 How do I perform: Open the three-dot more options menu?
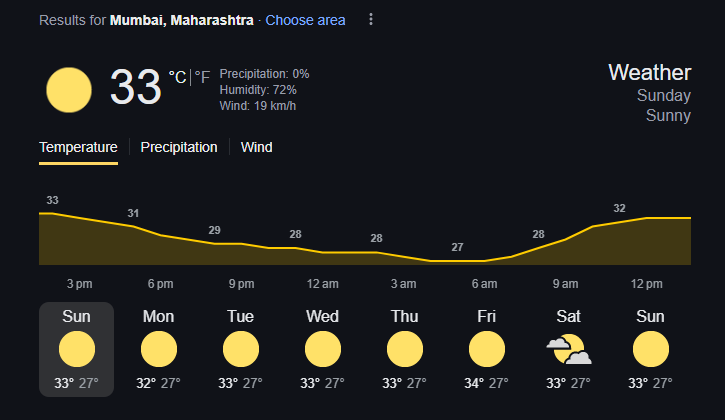coord(371,20)
